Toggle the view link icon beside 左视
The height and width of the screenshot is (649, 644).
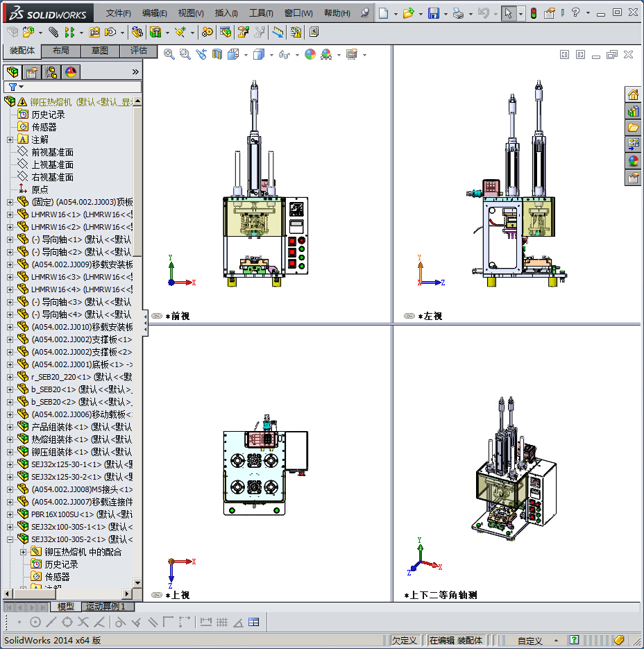point(409,316)
